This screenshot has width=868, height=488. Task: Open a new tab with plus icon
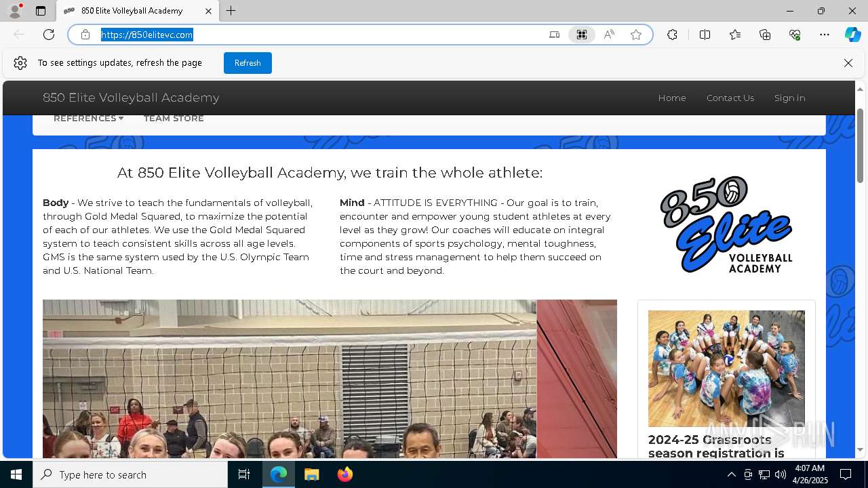231,11
